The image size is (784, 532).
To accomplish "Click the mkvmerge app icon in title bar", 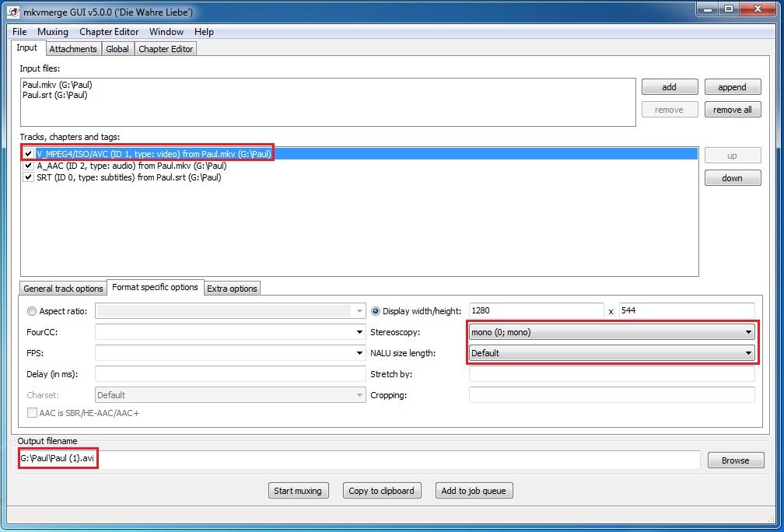I will tap(13, 12).
